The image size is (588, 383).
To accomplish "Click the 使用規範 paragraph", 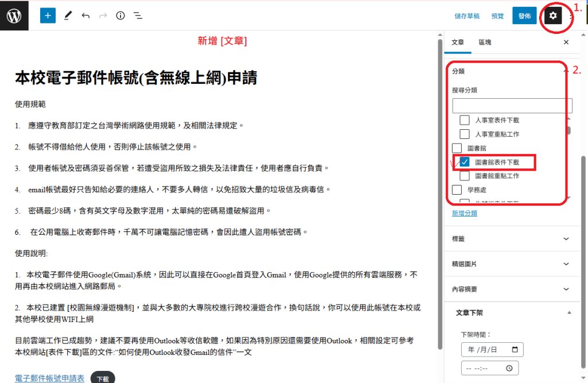I will pos(30,104).
